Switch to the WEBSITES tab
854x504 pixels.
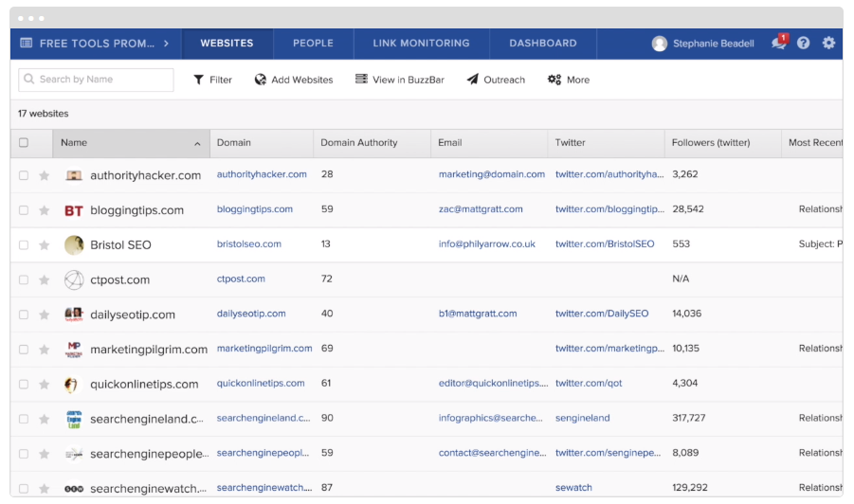pos(227,44)
